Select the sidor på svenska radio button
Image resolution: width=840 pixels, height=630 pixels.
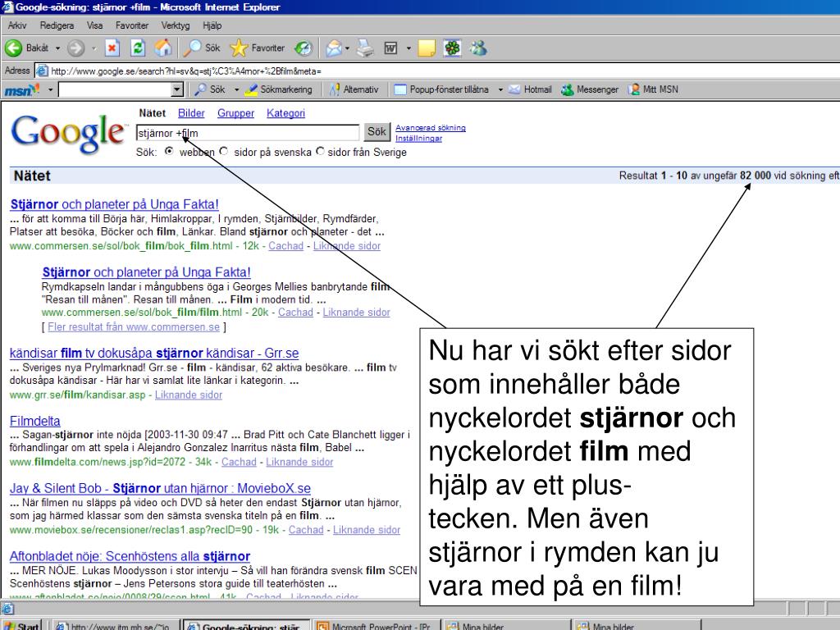pyautogui.click(x=223, y=152)
